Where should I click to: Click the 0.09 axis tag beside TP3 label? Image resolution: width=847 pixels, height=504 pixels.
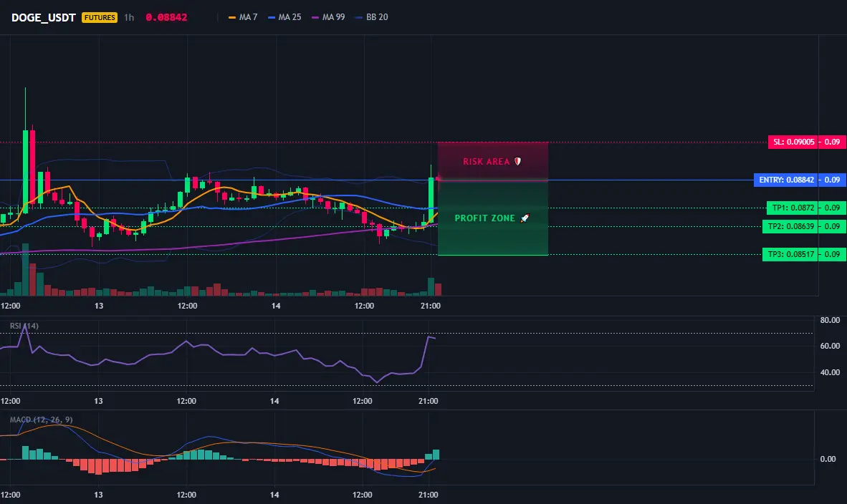833,254
